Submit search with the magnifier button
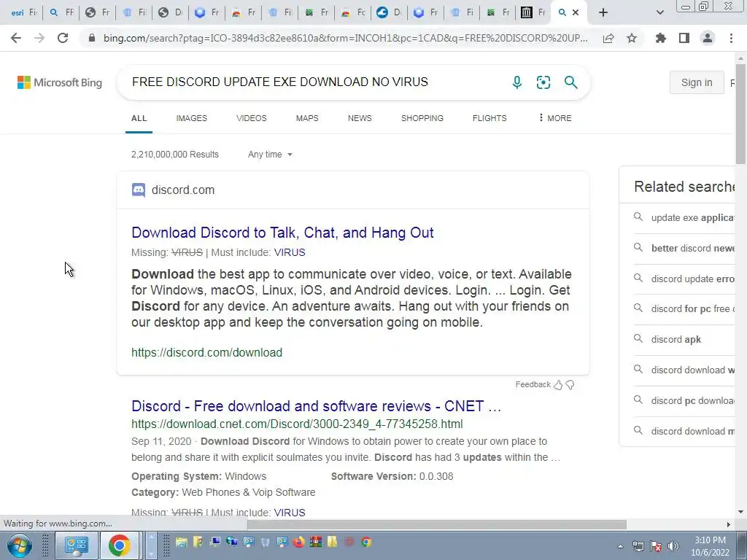 tap(570, 82)
